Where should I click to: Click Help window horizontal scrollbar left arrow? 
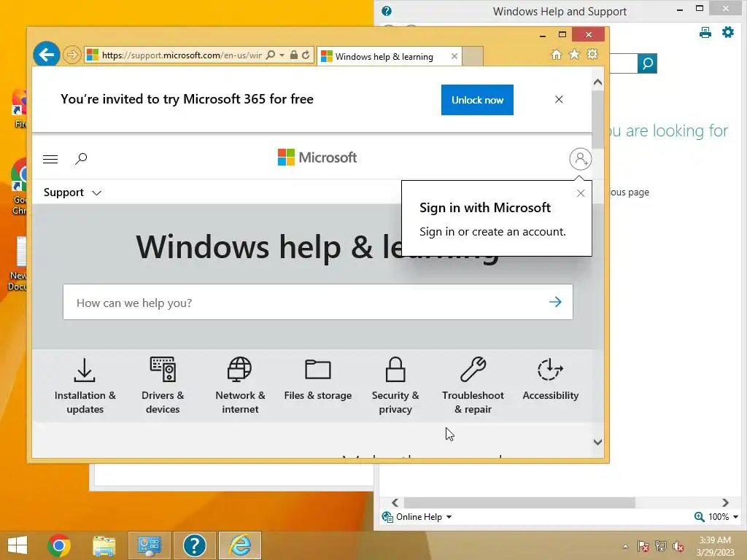click(395, 502)
